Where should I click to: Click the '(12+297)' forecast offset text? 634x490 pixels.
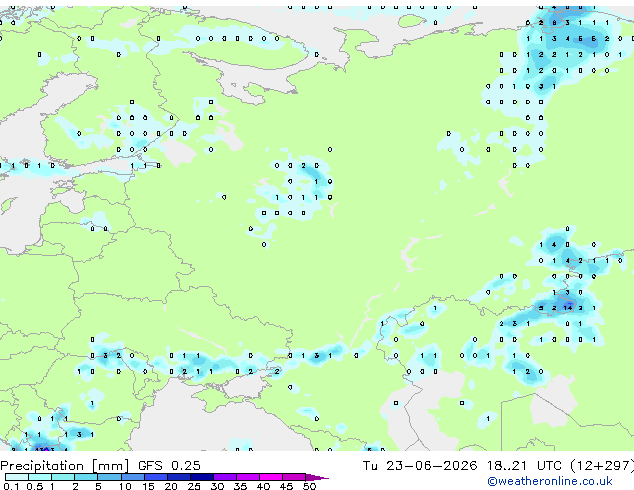[602, 465]
